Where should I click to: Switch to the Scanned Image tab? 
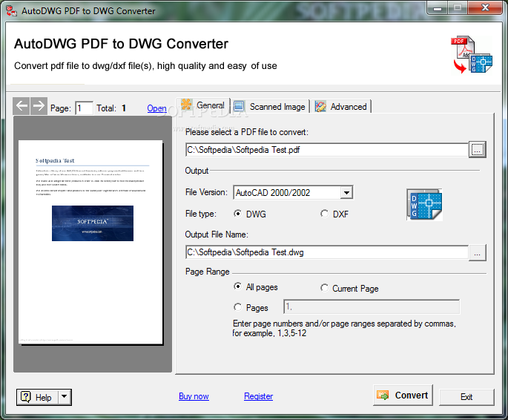(x=271, y=106)
